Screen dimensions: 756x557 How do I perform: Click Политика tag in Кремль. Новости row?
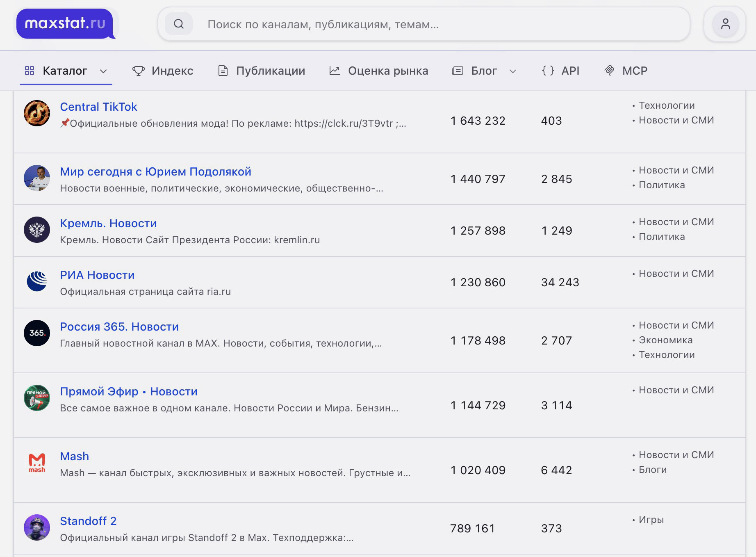click(x=662, y=237)
